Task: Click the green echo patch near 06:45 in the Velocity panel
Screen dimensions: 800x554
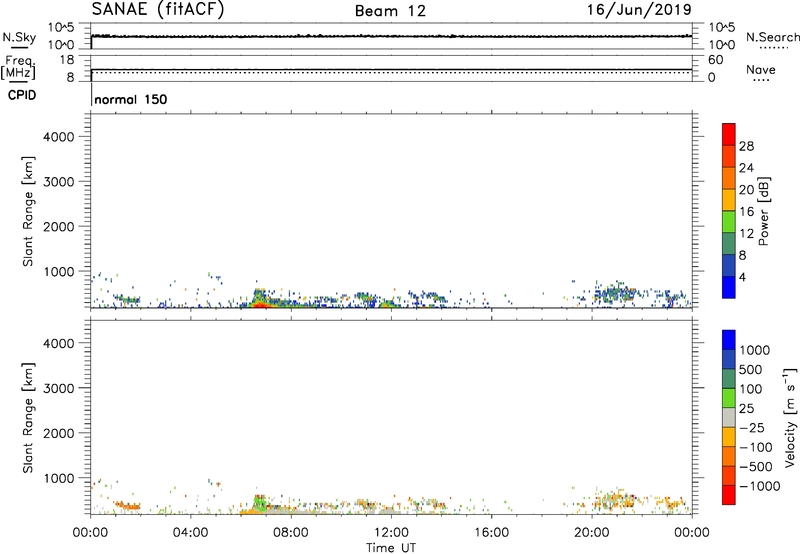Action: click(260, 503)
